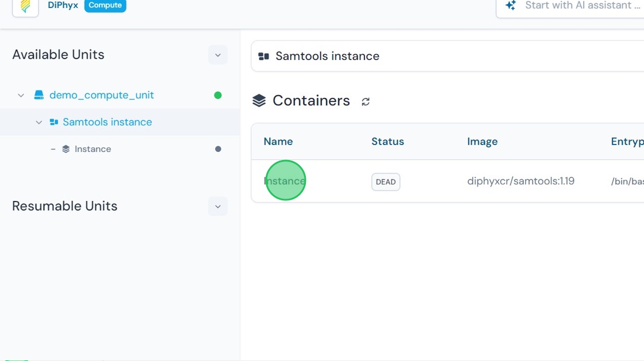644x361 pixels.
Task: Click the DiPhyx brand name
Action: coord(63,5)
